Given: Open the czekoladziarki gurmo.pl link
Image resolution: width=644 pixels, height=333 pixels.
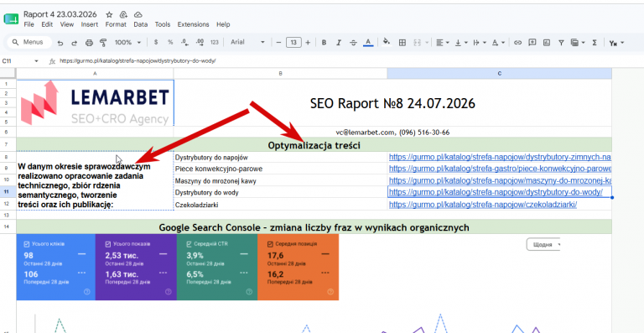Looking at the screenshot, I should [483, 205].
